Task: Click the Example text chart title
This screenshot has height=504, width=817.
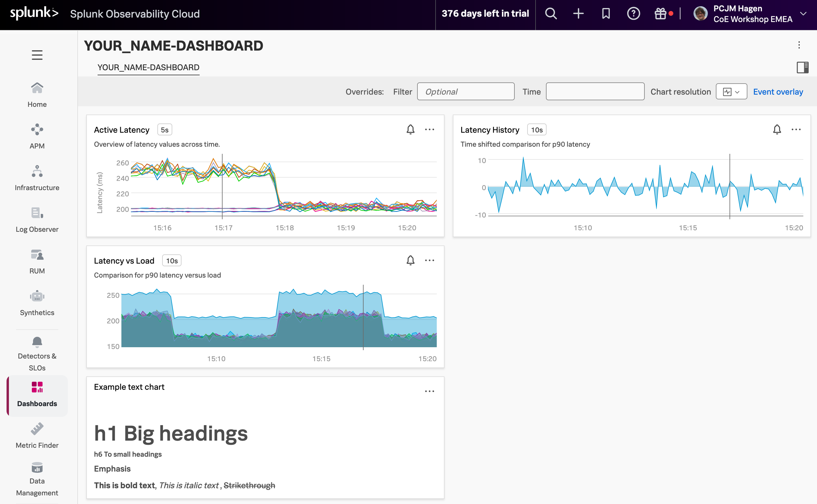Action: tap(129, 387)
